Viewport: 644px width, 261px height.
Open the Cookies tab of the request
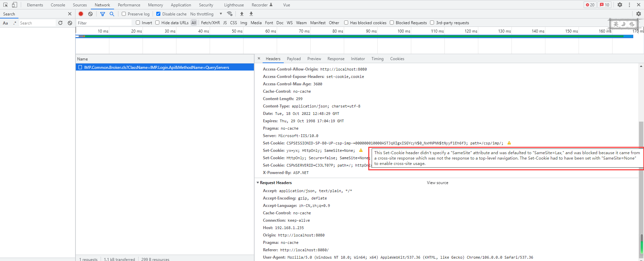pyautogui.click(x=397, y=59)
